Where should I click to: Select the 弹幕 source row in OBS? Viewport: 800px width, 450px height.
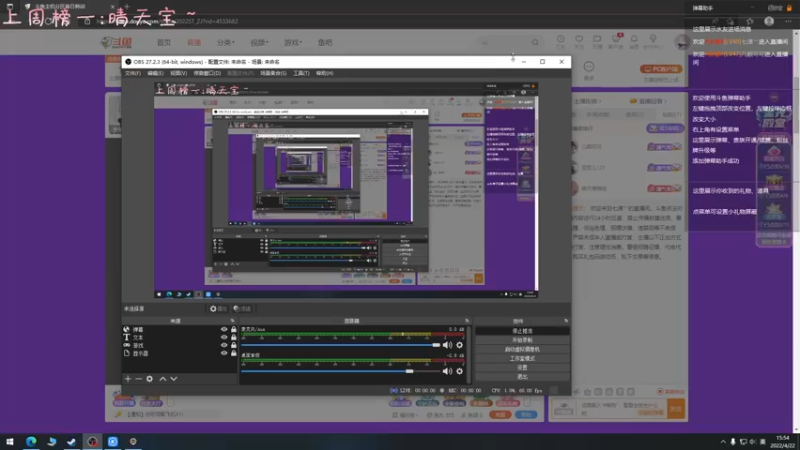(180, 330)
